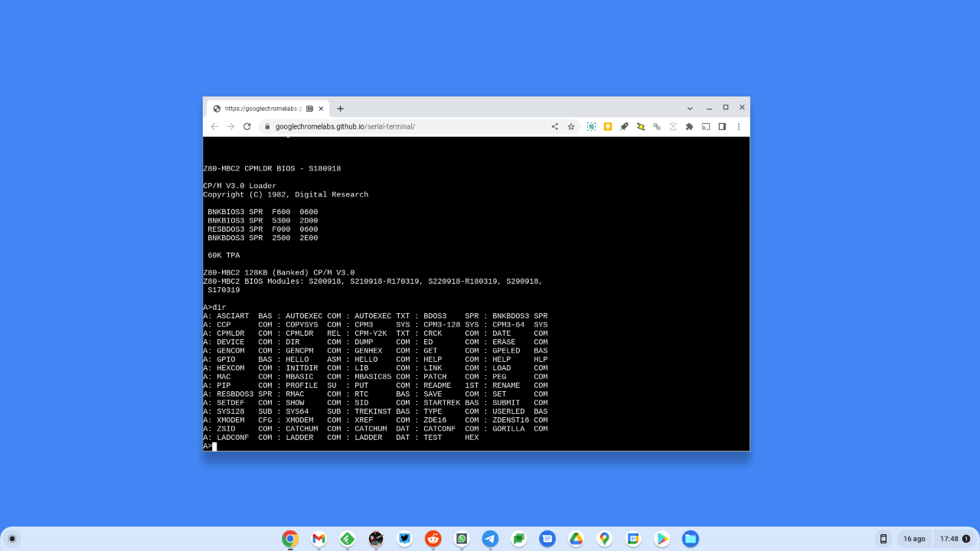980x551 pixels.
Task: Reload the serial terminal page
Action: point(247,127)
